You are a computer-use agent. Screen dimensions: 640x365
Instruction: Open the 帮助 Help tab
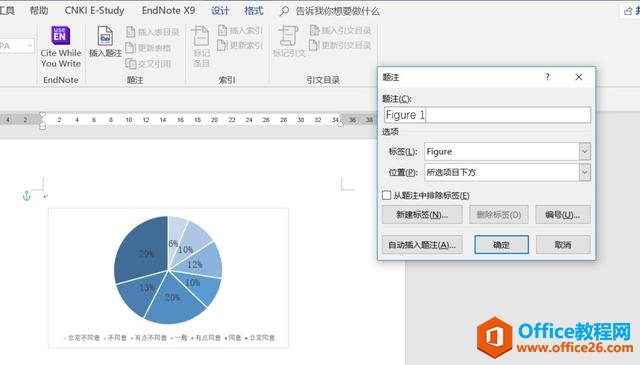pyautogui.click(x=39, y=11)
